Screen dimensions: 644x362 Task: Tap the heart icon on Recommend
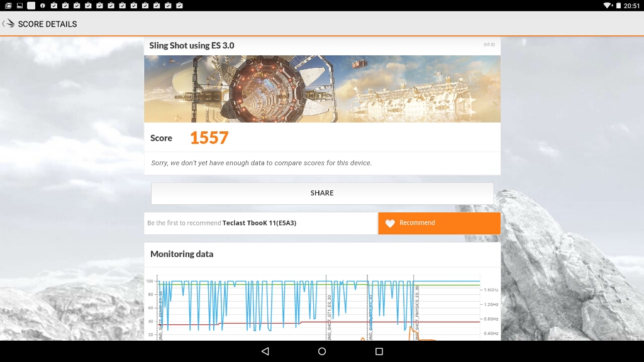click(390, 223)
